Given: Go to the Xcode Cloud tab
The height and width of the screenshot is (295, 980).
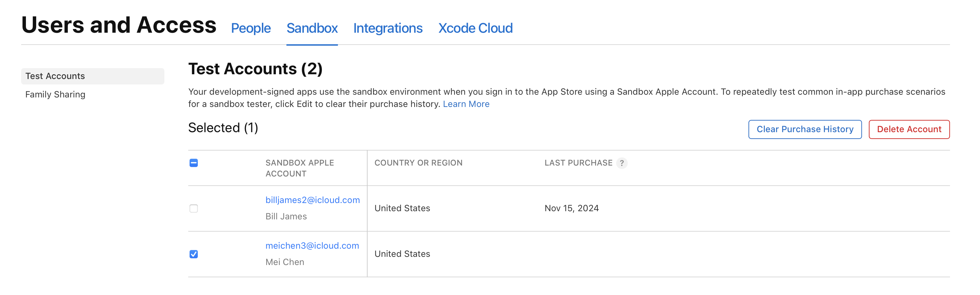Looking at the screenshot, I should pos(475,28).
